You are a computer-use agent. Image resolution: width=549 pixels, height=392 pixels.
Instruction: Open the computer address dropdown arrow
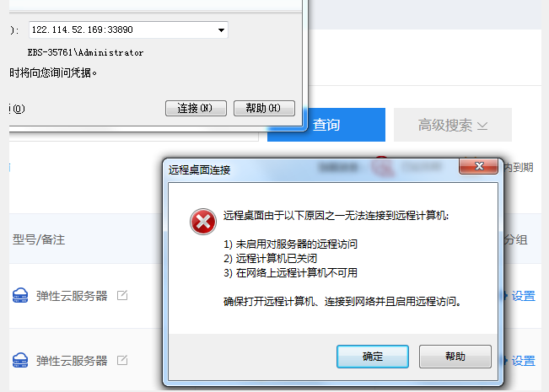[x=221, y=30]
